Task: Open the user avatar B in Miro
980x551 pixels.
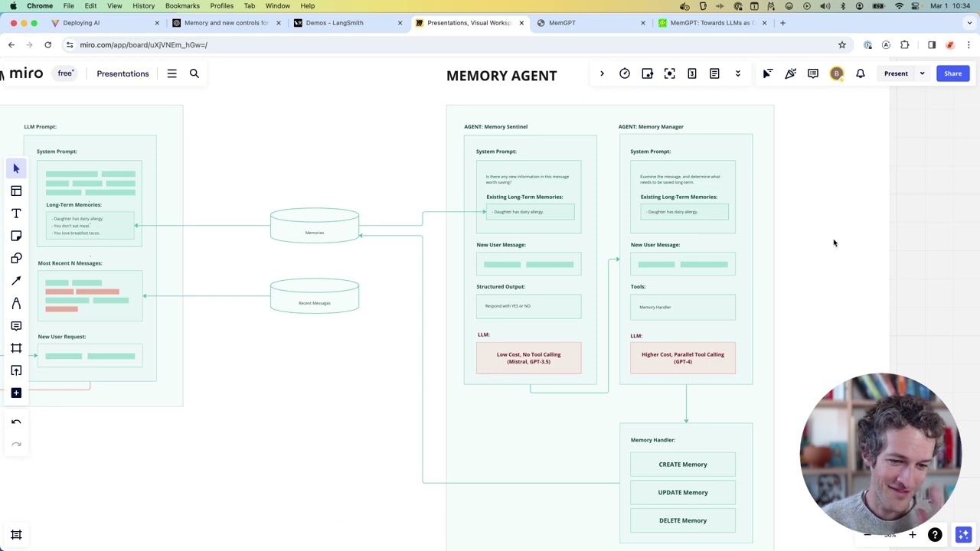Action: [x=837, y=73]
